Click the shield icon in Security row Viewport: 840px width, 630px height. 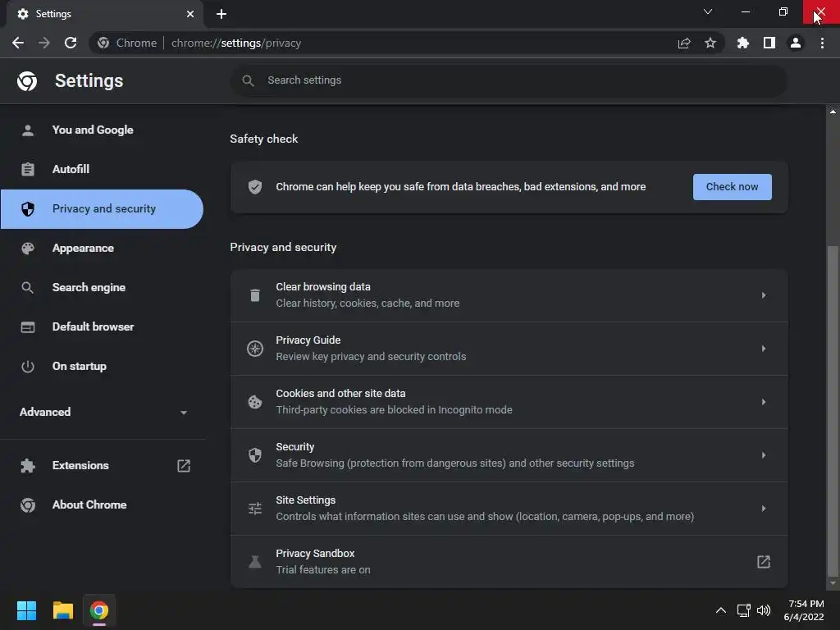pyautogui.click(x=255, y=454)
